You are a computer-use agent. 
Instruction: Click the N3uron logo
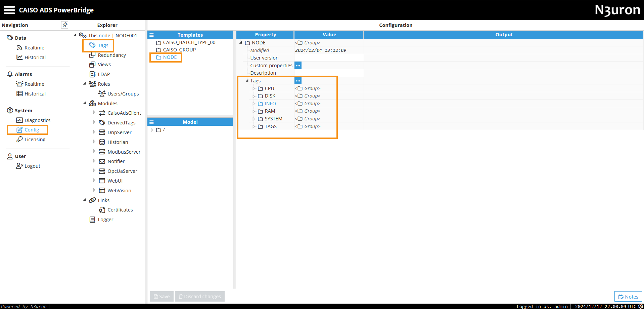[617, 10]
